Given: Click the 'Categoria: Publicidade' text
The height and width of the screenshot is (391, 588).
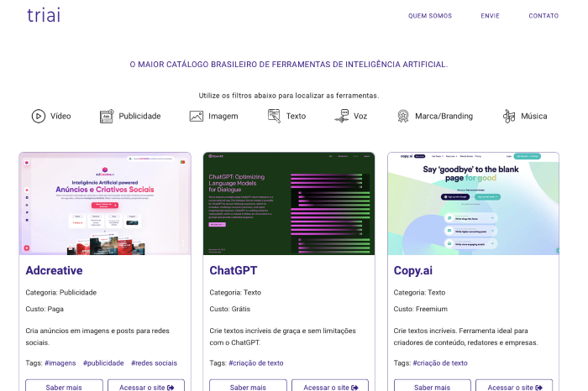Looking at the screenshot, I should pos(61,293).
